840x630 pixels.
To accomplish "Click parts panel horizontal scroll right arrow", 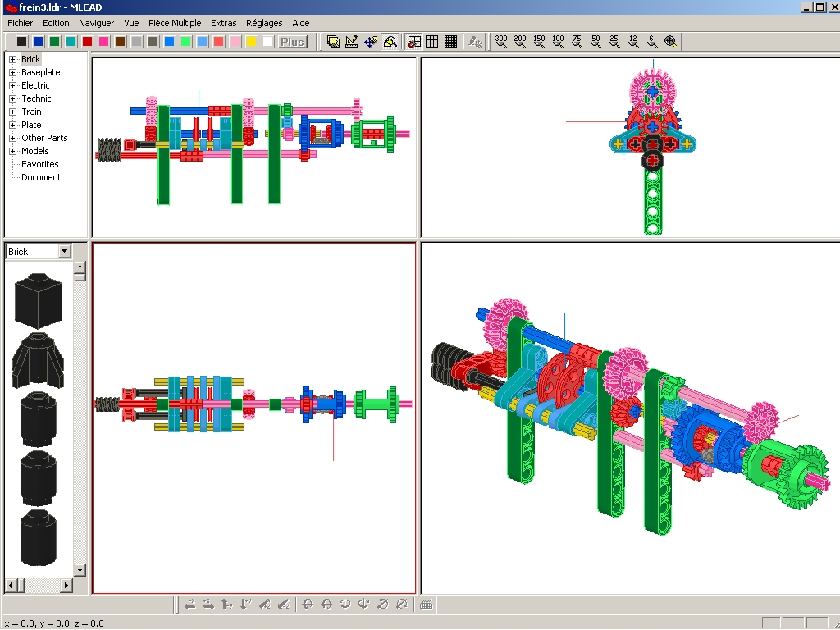I will 66,585.
